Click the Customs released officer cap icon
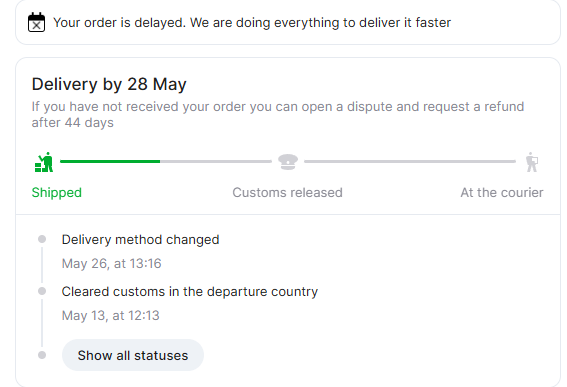Image resolution: width=567 pixels, height=387 pixels. [x=288, y=162]
